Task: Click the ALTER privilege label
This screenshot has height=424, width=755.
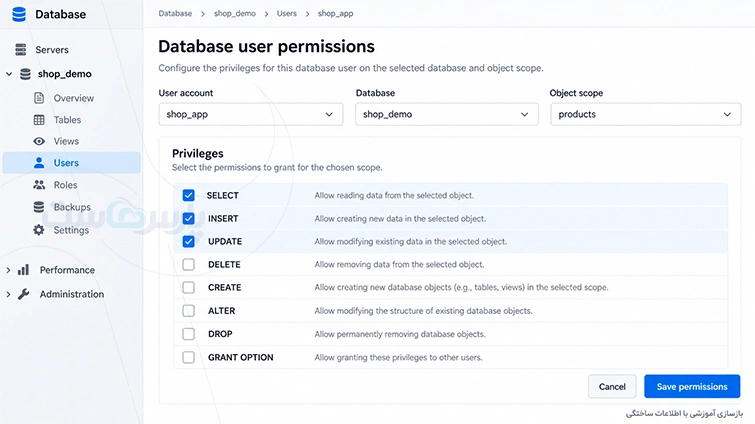Action: [221, 311]
